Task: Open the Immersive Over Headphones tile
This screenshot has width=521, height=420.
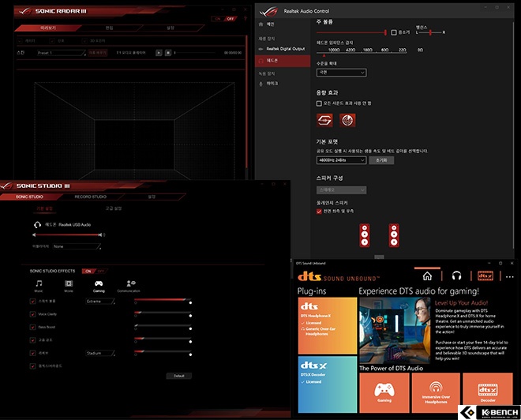Action: pyautogui.click(x=436, y=392)
